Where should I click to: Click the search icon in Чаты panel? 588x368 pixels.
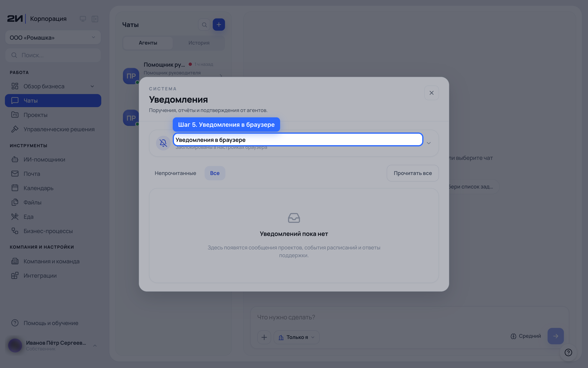point(204,25)
